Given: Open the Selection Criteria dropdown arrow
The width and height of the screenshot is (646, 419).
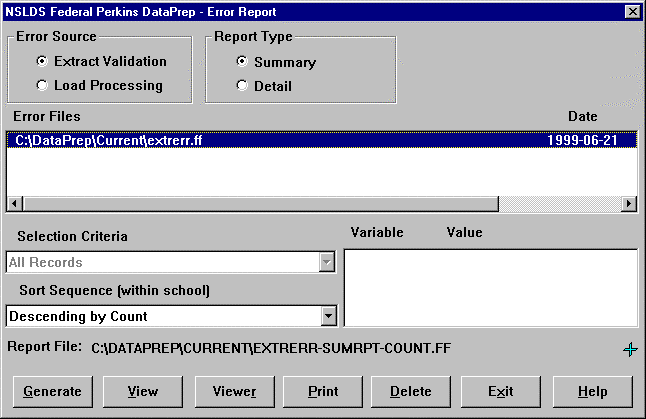Looking at the screenshot, I should tap(327, 262).
